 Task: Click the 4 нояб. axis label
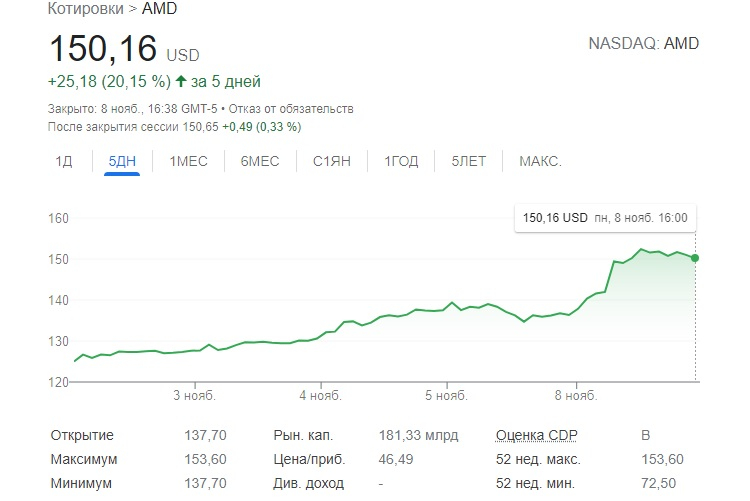coord(320,396)
